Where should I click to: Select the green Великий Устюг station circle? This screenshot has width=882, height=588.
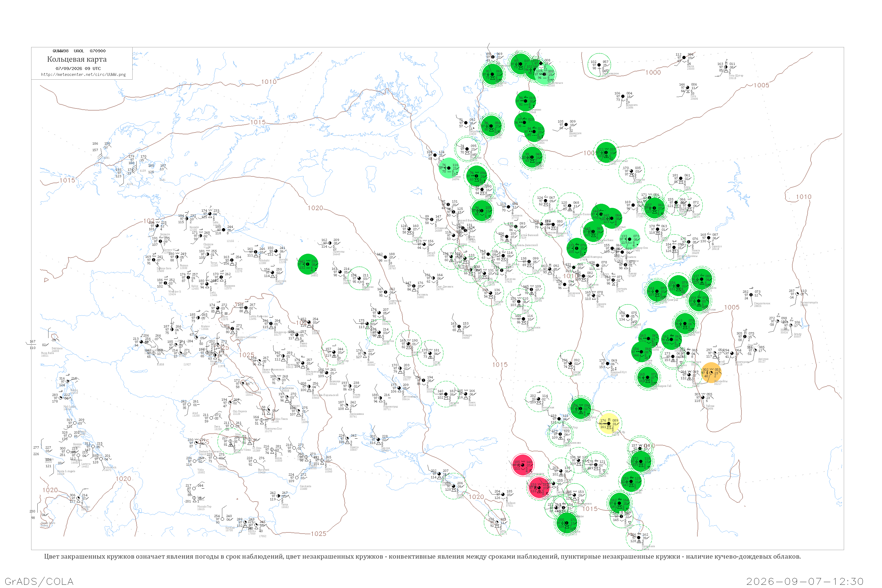[x=606, y=153]
